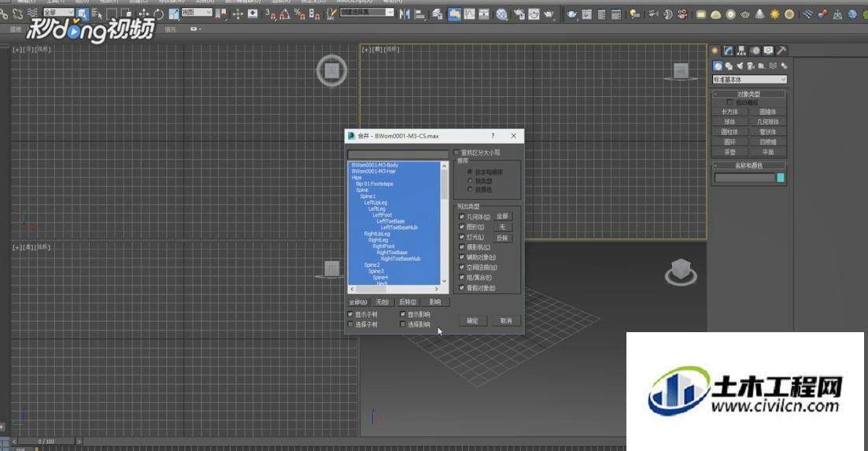Image resolution: width=868 pixels, height=451 pixels.
Task: Uncheck the 灯光(L) list type checkbox
Action: click(462, 237)
